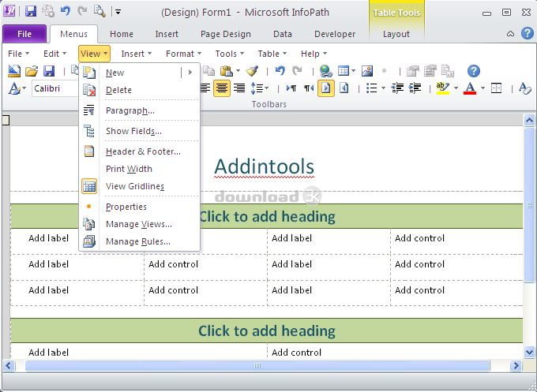Click the Decrease Indent icon
Image resolution: width=537 pixels, height=392 pixels.
click(x=397, y=88)
